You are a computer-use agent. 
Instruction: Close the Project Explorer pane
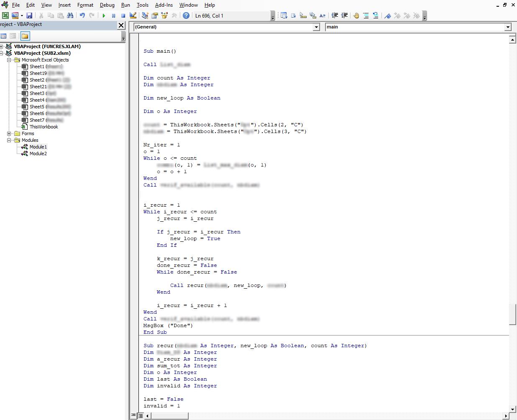click(121, 25)
